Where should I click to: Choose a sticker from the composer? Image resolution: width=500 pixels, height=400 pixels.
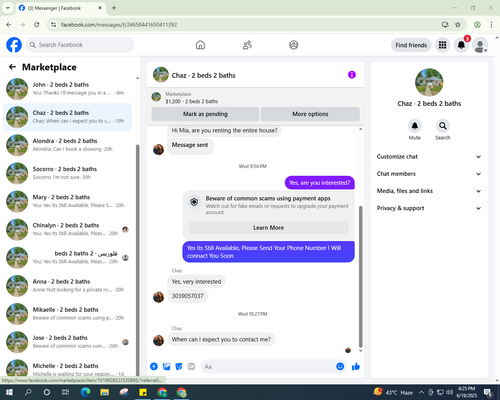179,367
